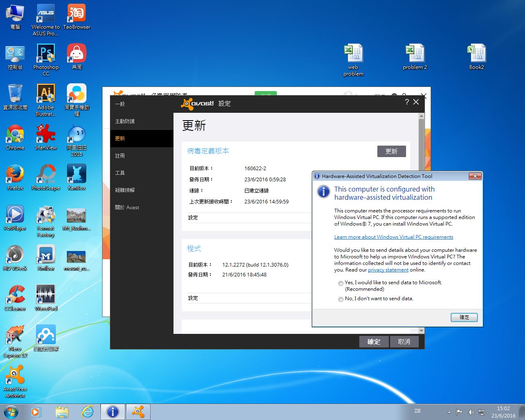Click the volume speaker icon in system tray
The width and height of the screenshot is (525, 420).
[471, 412]
